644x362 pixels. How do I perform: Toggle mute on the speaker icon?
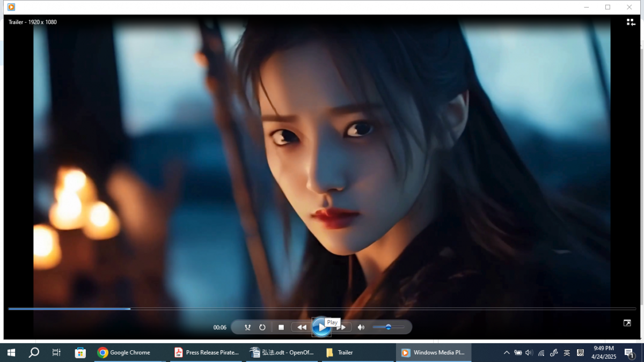click(x=361, y=327)
